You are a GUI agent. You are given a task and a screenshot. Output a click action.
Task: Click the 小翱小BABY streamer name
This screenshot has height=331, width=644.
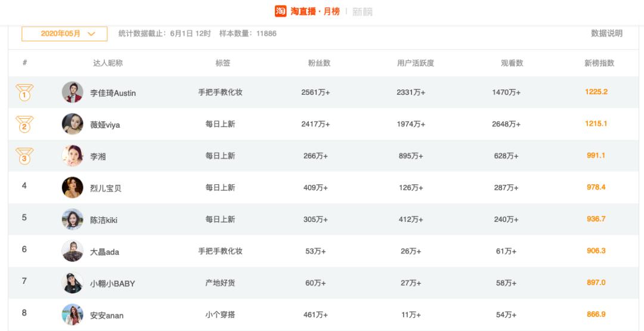pyautogui.click(x=112, y=283)
